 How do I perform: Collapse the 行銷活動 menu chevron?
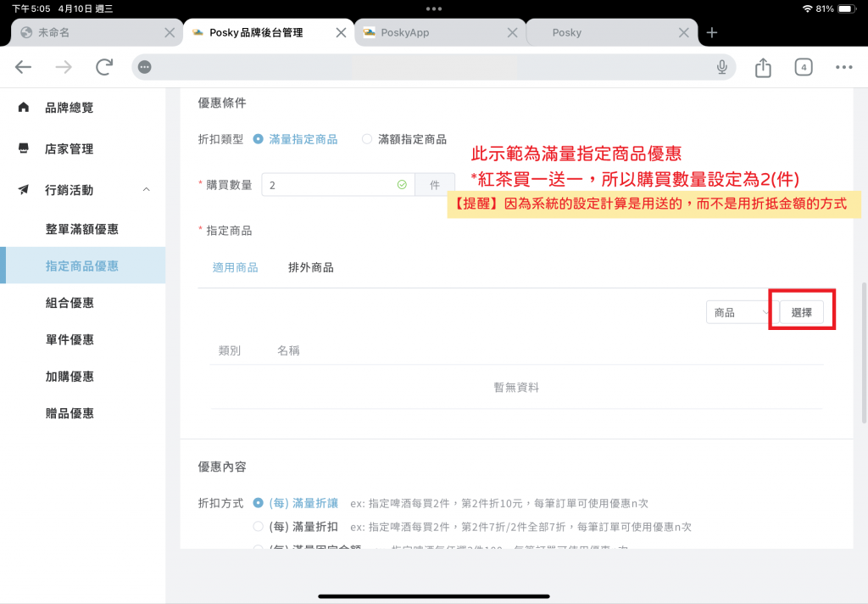(146, 189)
